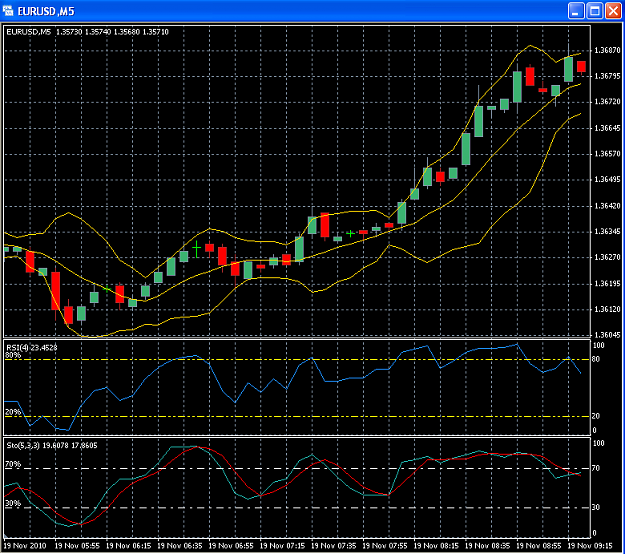This screenshot has width=625, height=554.
Task: Click the 1.36420 price scale label
Action: tap(607, 206)
